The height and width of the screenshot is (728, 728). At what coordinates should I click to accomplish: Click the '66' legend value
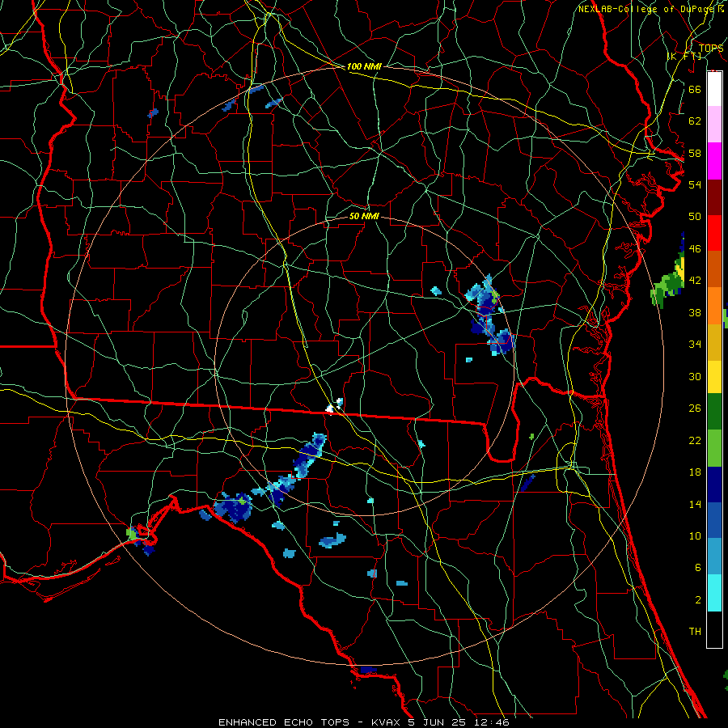coord(695,89)
